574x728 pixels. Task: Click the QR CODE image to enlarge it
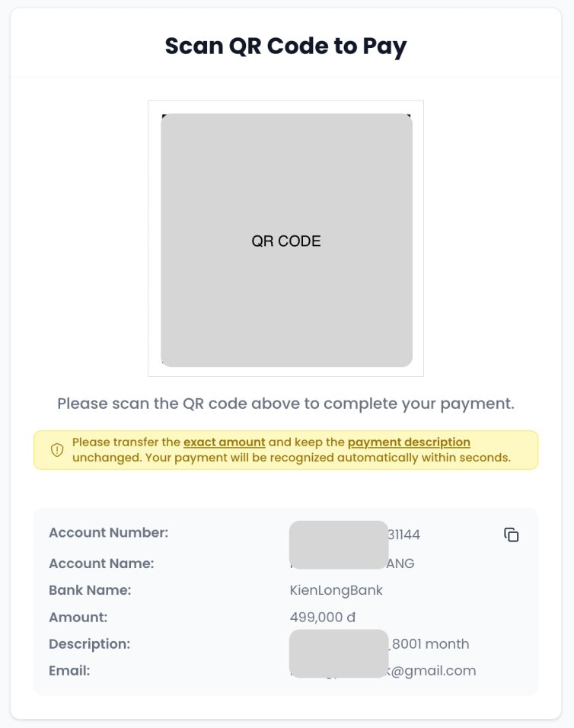pyautogui.click(x=286, y=240)
